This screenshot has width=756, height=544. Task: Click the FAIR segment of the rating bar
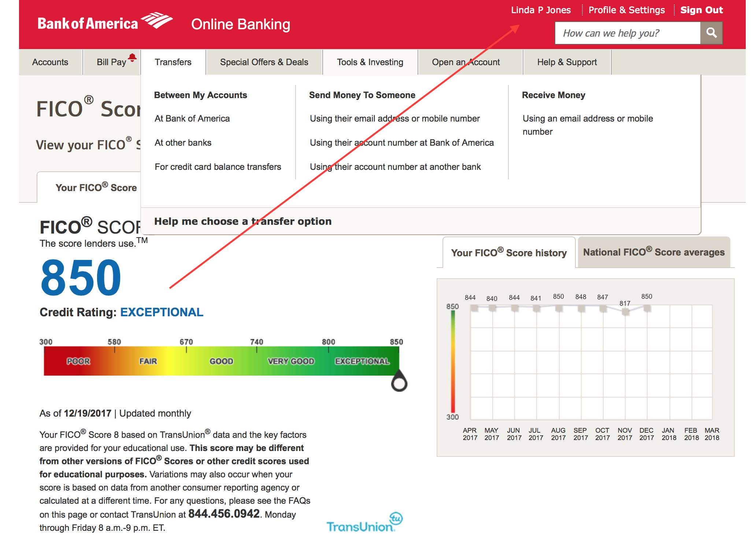[x=150, y=361]
